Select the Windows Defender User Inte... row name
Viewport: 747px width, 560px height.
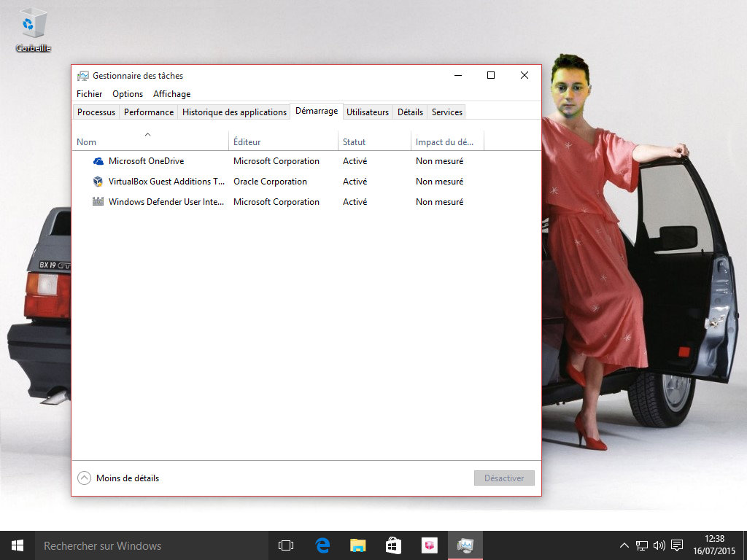tap(166, 202)
